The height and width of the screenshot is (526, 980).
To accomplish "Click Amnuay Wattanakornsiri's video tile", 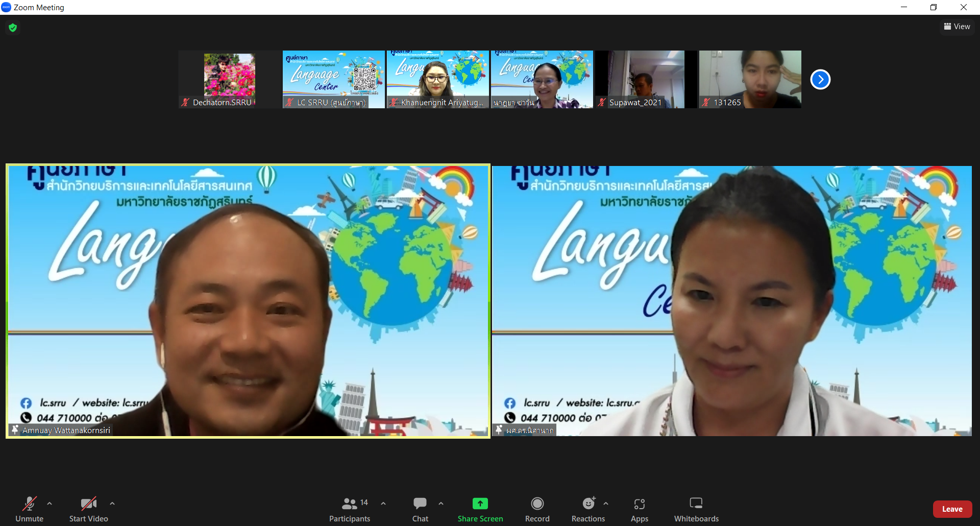I will click(x=248, y=301).
